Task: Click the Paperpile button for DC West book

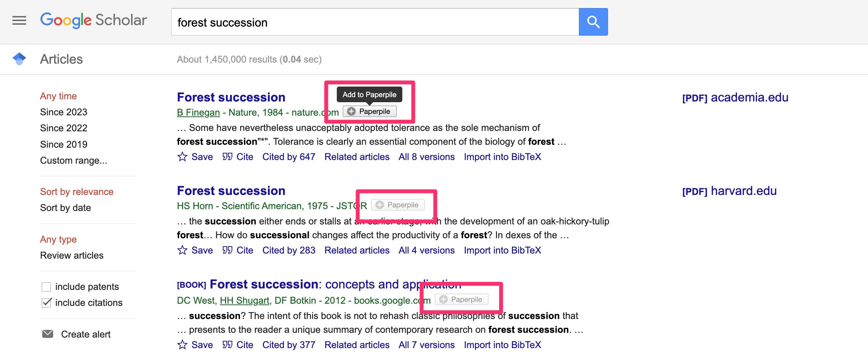Action: point(461,299)
